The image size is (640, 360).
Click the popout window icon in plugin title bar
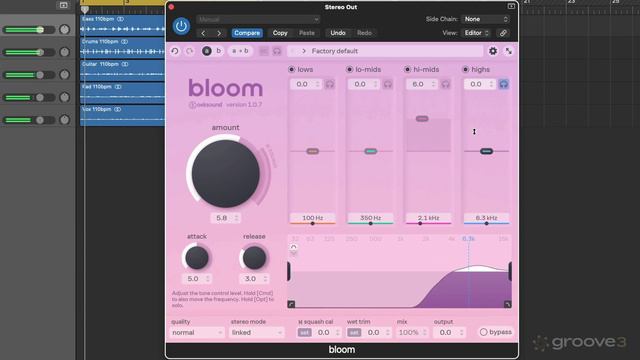click(x=511, y=6)
